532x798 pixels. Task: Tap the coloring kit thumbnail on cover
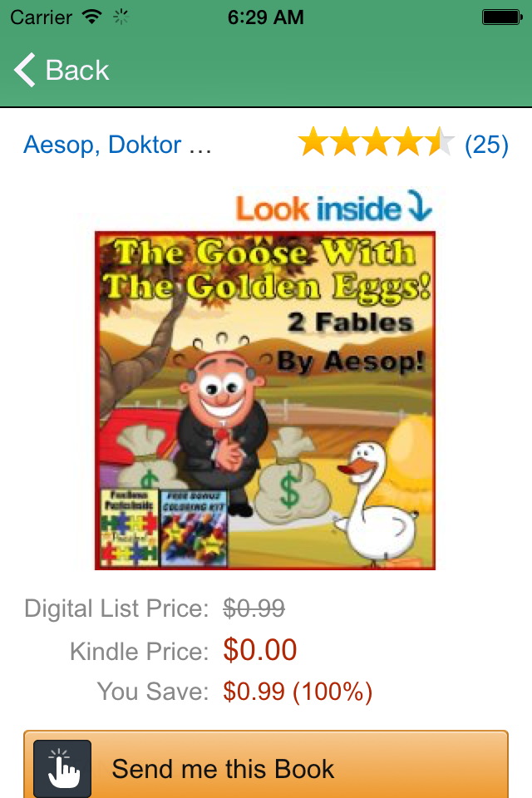(194, 527)
